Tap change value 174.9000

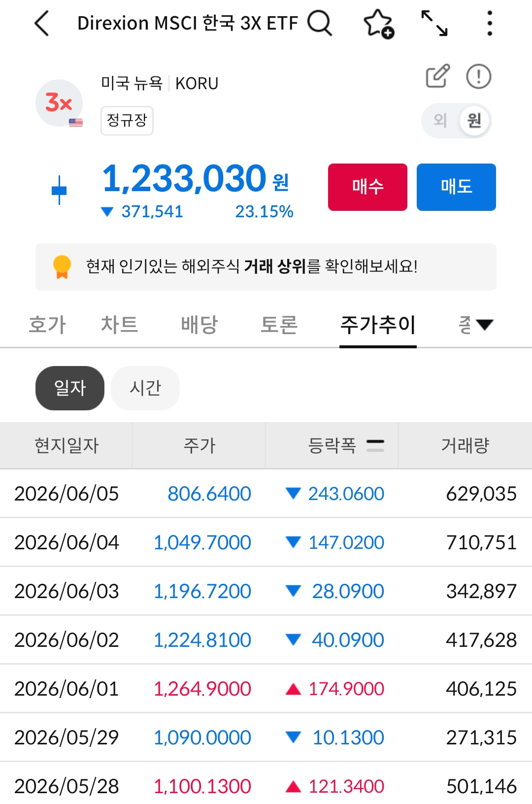pyautogui.click(x=346, y=689)
